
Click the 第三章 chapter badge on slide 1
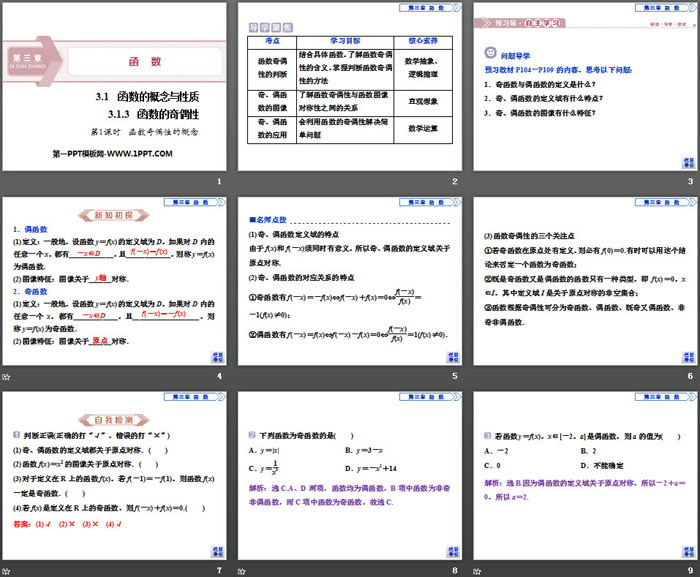[x=27, y=60]
